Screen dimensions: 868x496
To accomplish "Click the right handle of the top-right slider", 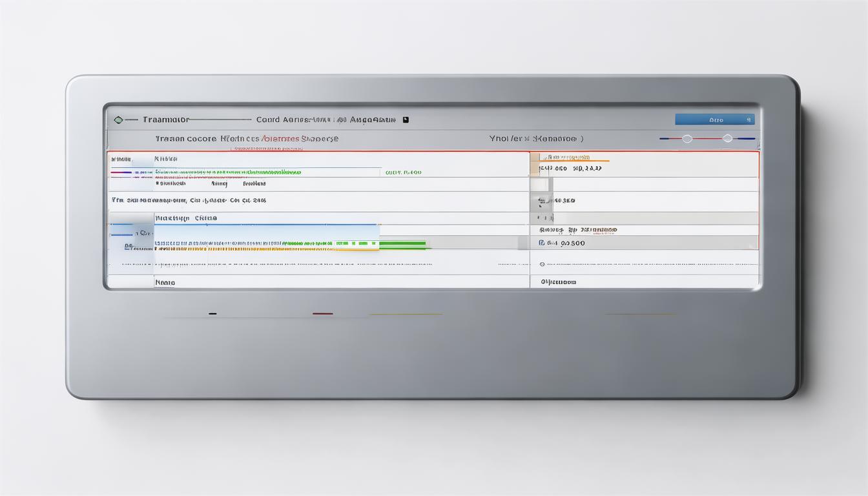I will tap(728, 138).
